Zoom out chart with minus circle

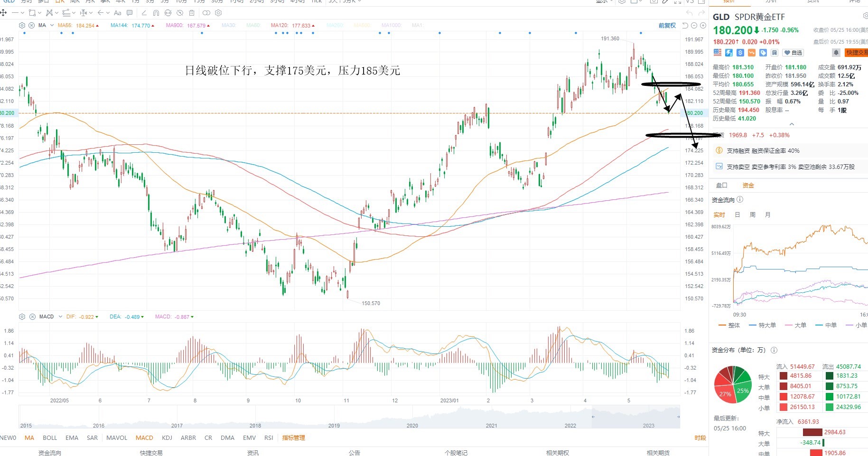[694, 25]
